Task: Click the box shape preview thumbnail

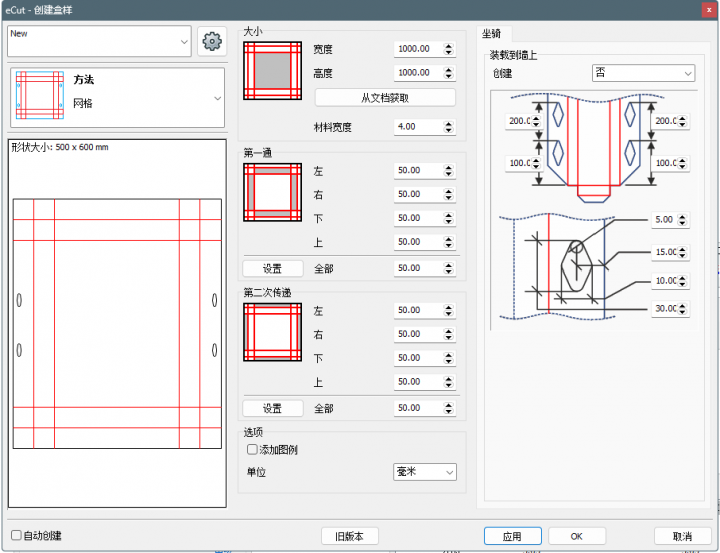Action: click(117, 325)
